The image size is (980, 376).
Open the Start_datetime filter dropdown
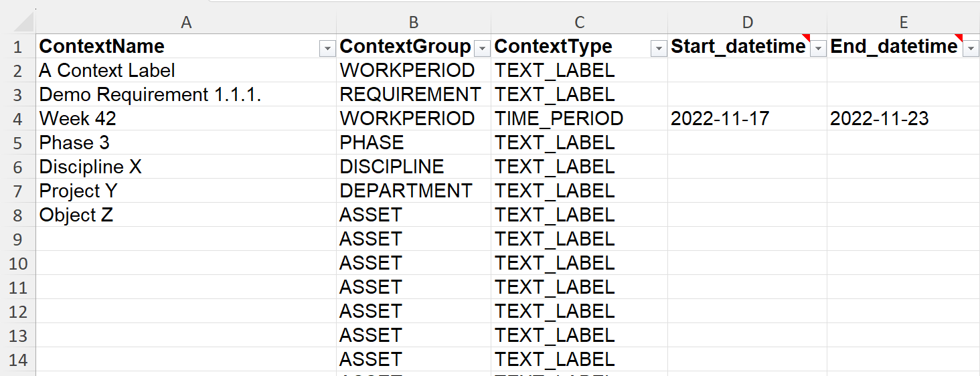point(818,48)
